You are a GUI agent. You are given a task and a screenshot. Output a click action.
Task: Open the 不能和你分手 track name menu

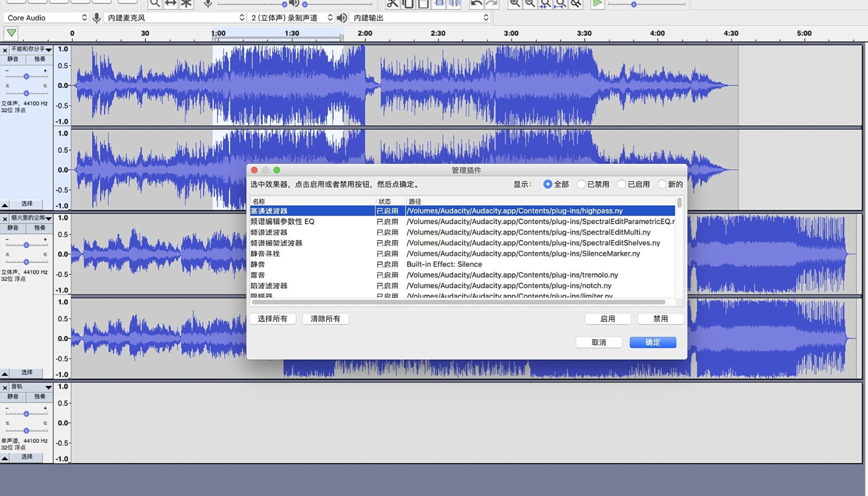pos(31,50)
